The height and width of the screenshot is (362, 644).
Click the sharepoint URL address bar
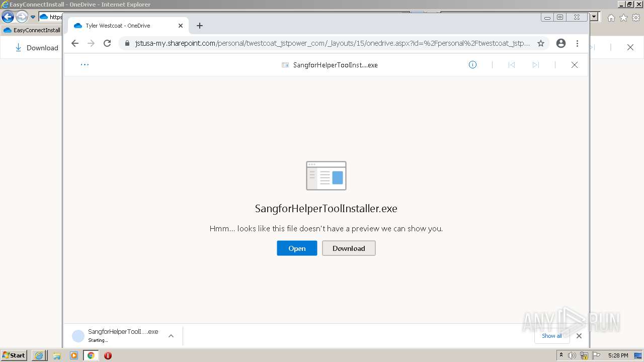pos(332,43)
